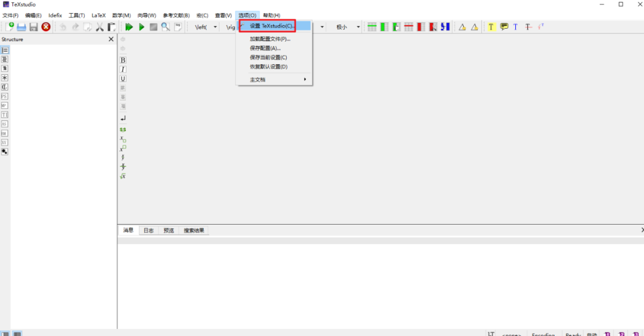Viewport: 644px width, 336px height.
Task: Expand the 主文档 submenu
Action: coord(274,79)
